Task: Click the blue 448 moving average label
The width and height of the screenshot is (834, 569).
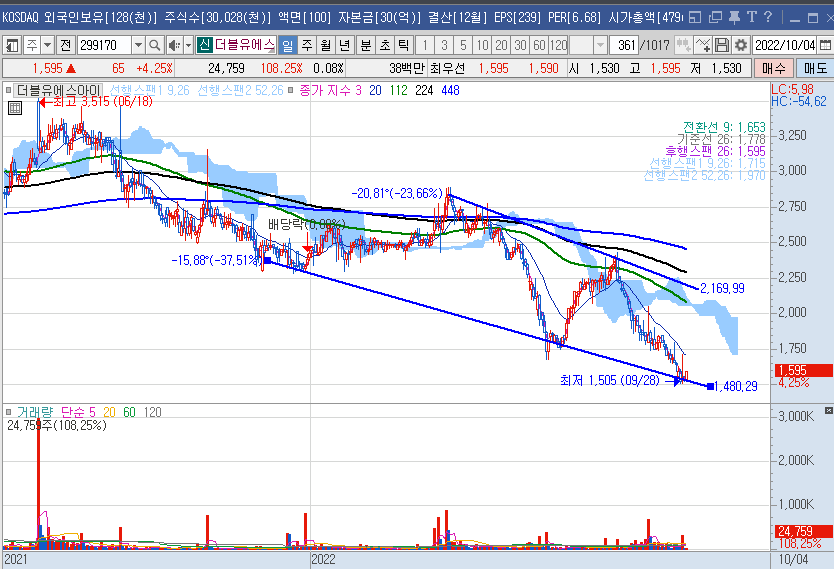Action: point(450,90)
